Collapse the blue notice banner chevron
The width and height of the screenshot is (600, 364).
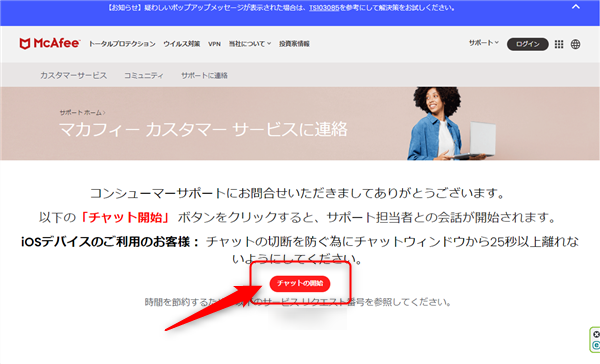click(576, 7)
